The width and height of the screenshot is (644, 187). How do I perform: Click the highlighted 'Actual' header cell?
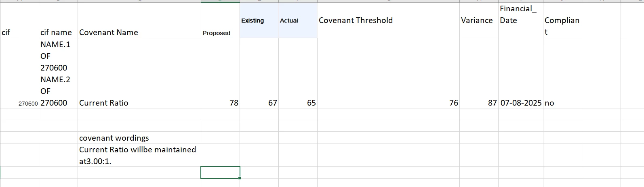(x=298, y=21)
